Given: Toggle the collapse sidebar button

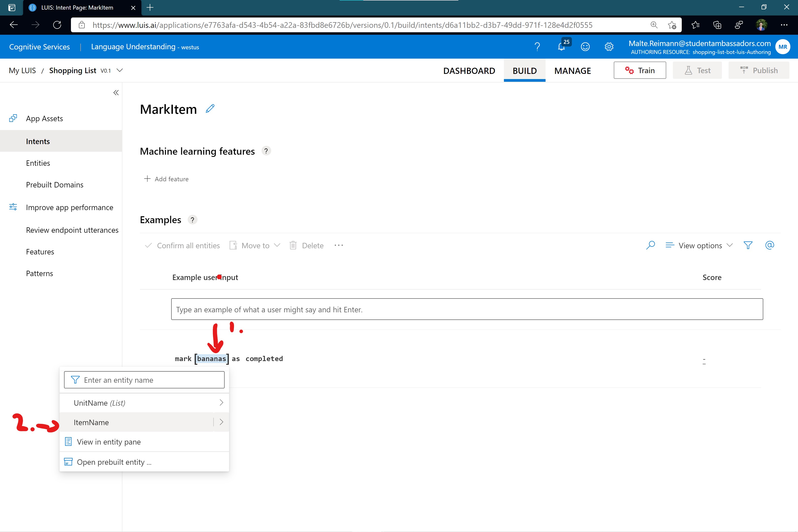Looking at the screenshot, I should point(116,92).
